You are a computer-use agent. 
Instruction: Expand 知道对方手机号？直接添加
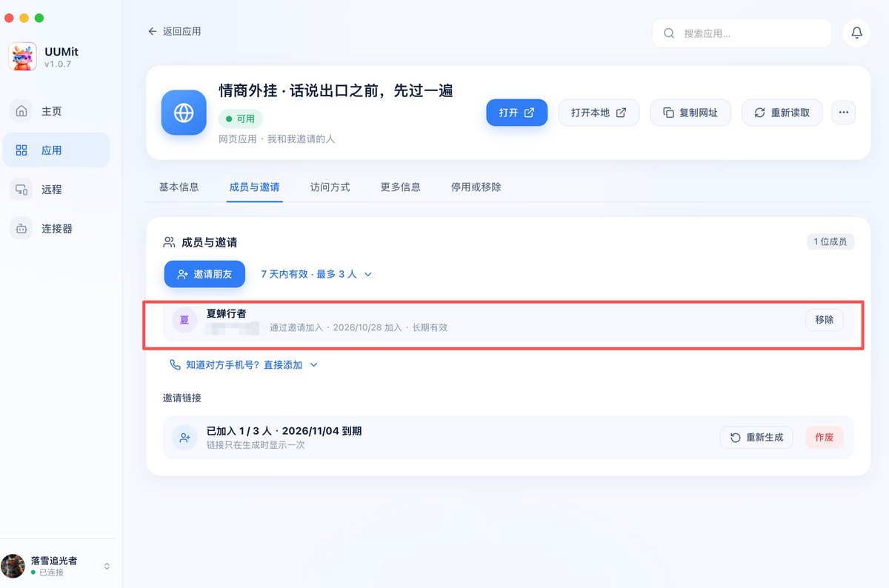pyautogui.click(x=244, y=365)
